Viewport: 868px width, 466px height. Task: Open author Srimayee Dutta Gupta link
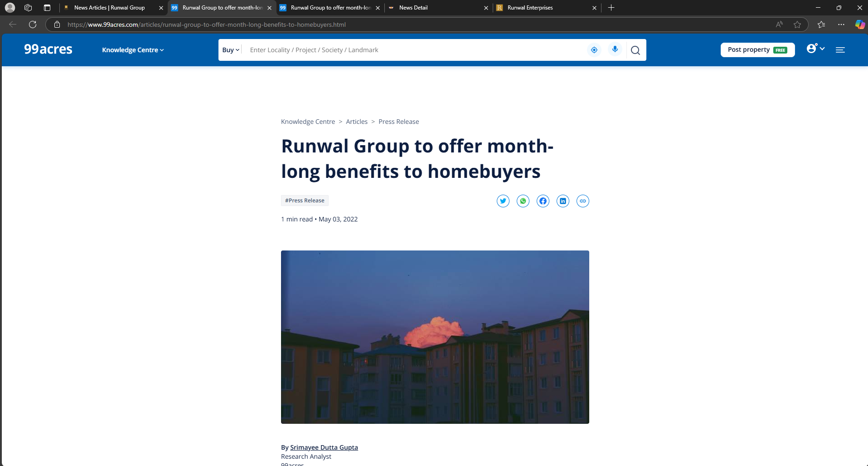tap(324, 447)
